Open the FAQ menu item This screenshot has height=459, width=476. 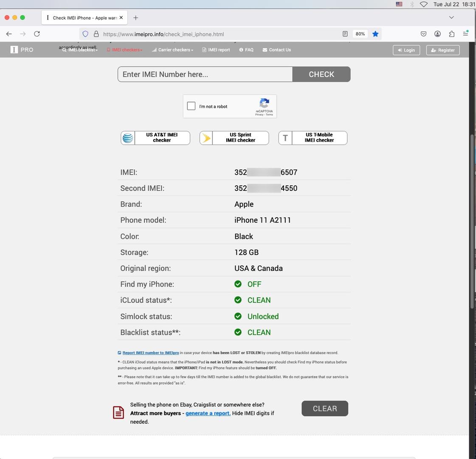pos(246,50)
